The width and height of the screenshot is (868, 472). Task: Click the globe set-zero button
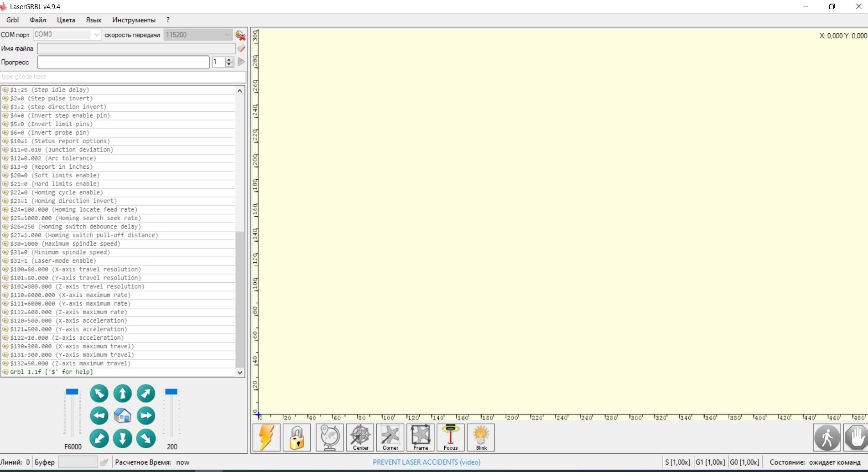click(330, 437)
